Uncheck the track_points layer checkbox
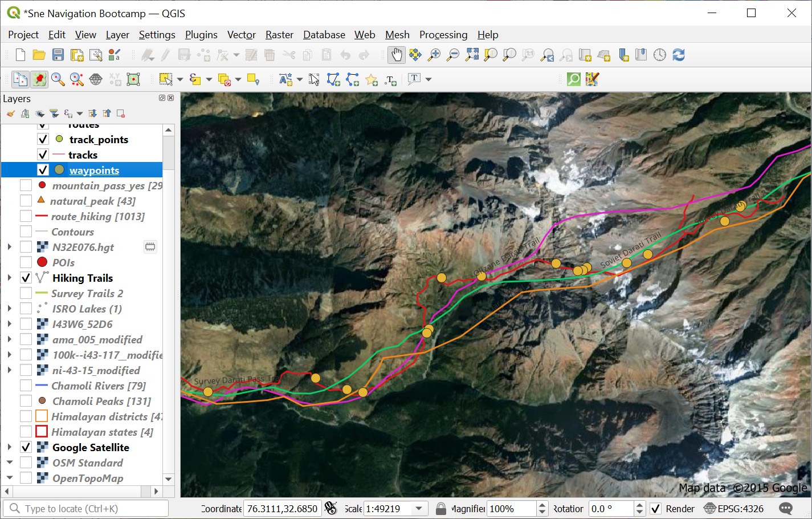This screenshot has height=519, width=812. 43,139
